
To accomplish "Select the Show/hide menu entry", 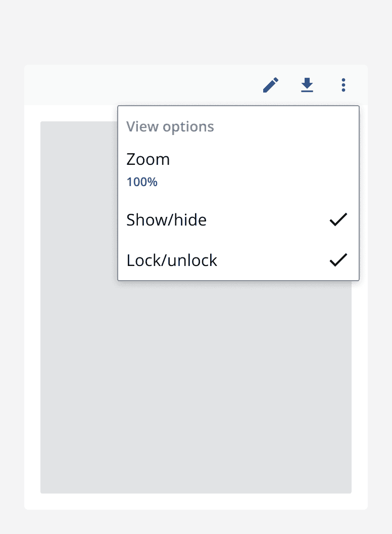I will 167,220.
